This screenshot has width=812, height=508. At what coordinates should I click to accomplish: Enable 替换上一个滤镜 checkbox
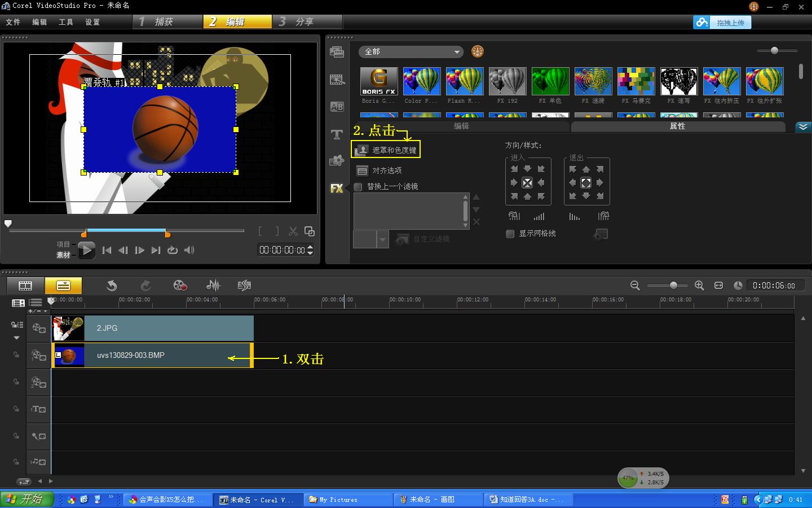coord(358,187)
